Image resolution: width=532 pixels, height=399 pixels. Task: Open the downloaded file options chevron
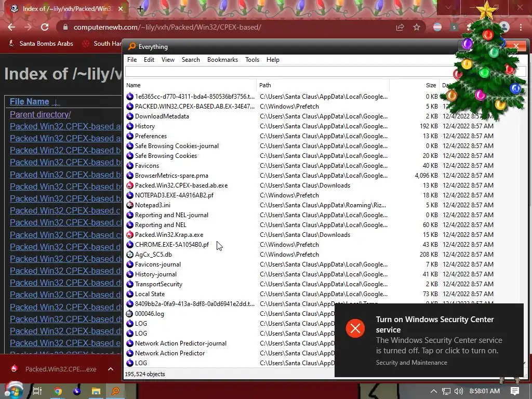pyautogui.click(x=111, y=369)
